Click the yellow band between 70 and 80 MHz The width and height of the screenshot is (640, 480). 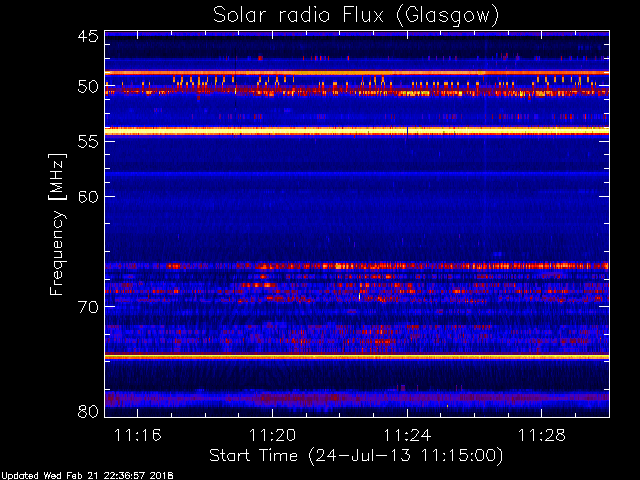pos(357,357)
